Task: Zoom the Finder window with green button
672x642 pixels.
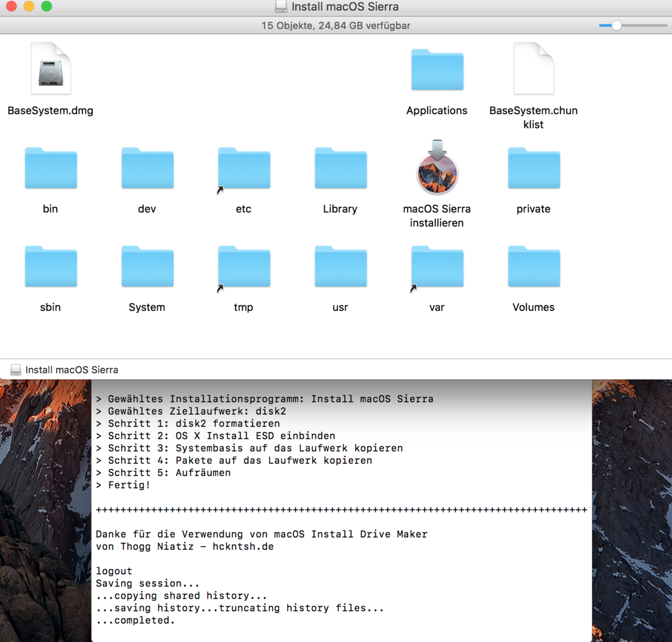Action: coord(46,7)
